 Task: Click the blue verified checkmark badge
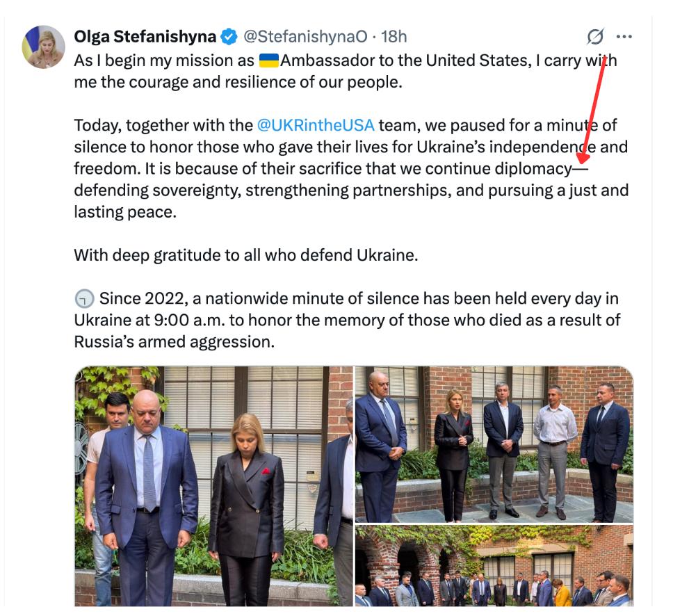click(x=229, y=36)
